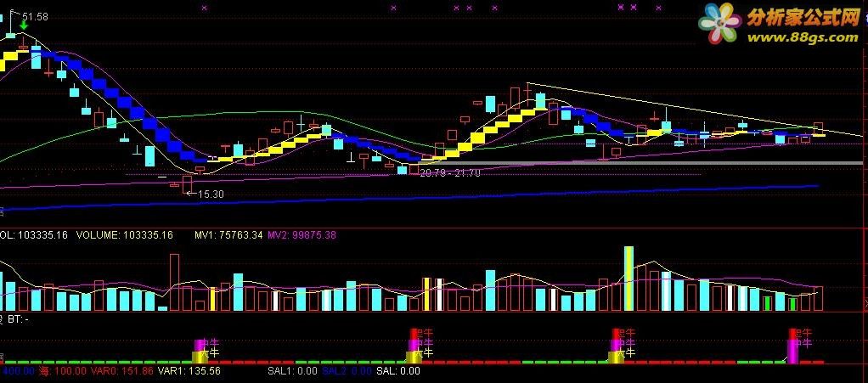
Task: Click the VOLUME: 103335.16 readout
Action: [125, 235]
